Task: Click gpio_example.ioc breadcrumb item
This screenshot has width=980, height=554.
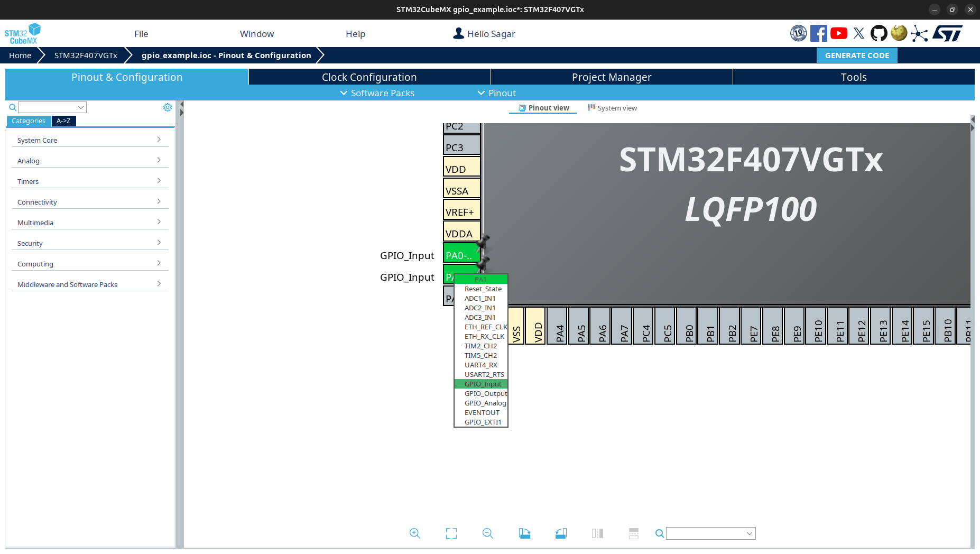Action: pyautogui.click(x=226, y=56)
